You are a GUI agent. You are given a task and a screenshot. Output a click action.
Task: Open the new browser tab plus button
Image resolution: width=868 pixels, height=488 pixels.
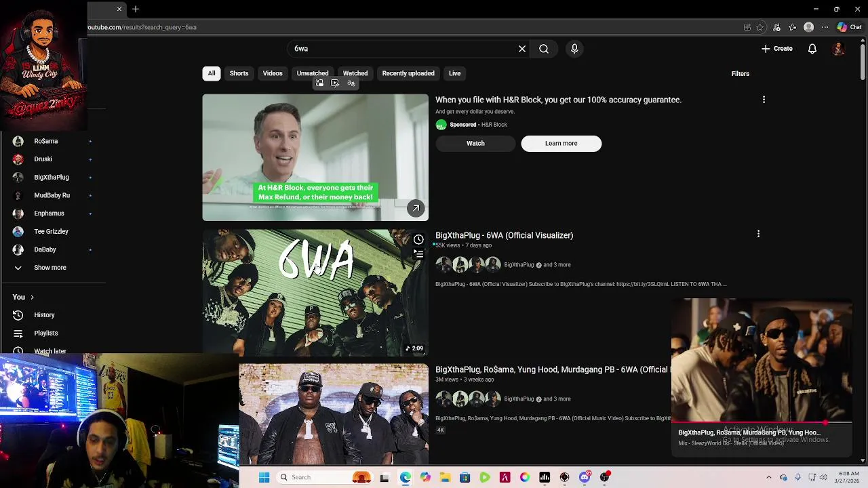tap(136, 9)
